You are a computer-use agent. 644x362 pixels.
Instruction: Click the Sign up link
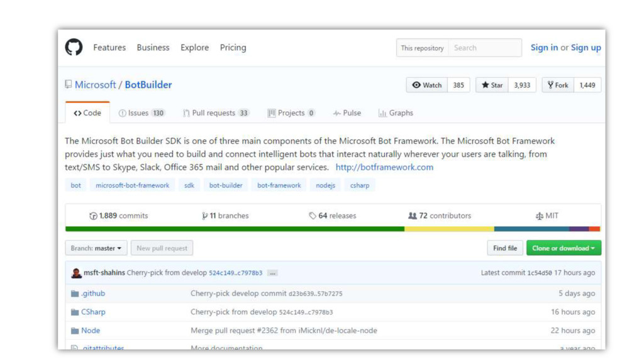click(586, 48)
